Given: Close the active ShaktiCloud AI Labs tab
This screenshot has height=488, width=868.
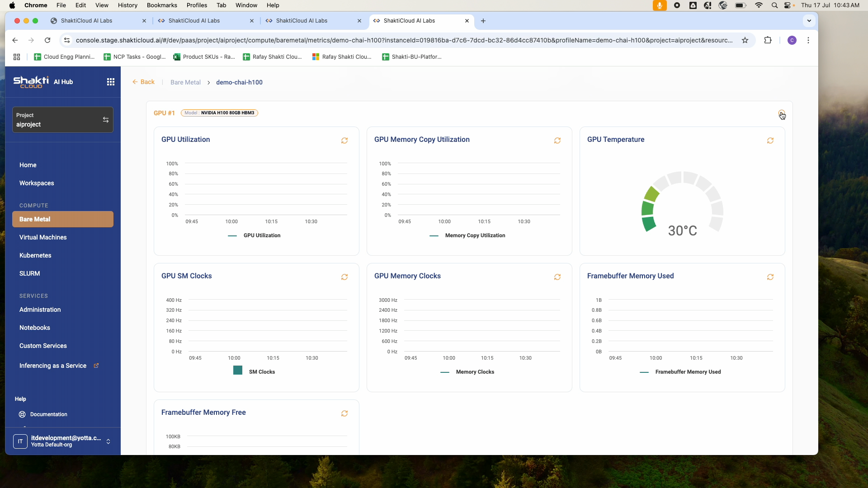Looking at the screenshot, I should pos(467,21).
